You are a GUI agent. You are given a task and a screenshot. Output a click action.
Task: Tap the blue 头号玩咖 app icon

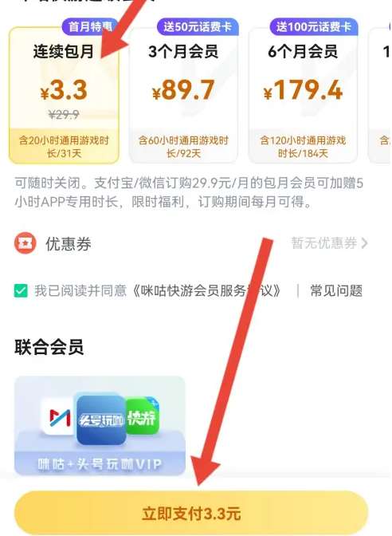(x=101, y=420)
